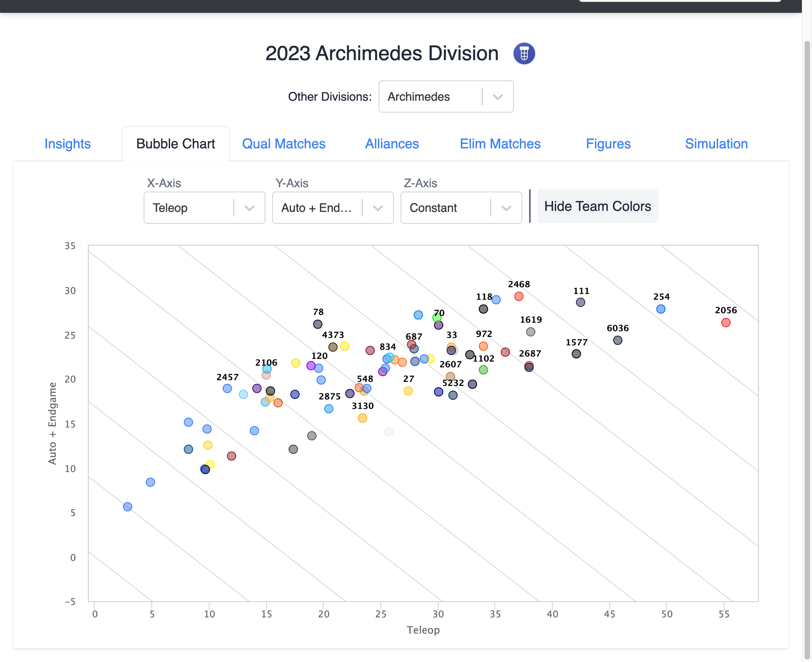This screenshot has width=812, height=662.
Task: Click the team 2468 red bubble
Action: 519,296
